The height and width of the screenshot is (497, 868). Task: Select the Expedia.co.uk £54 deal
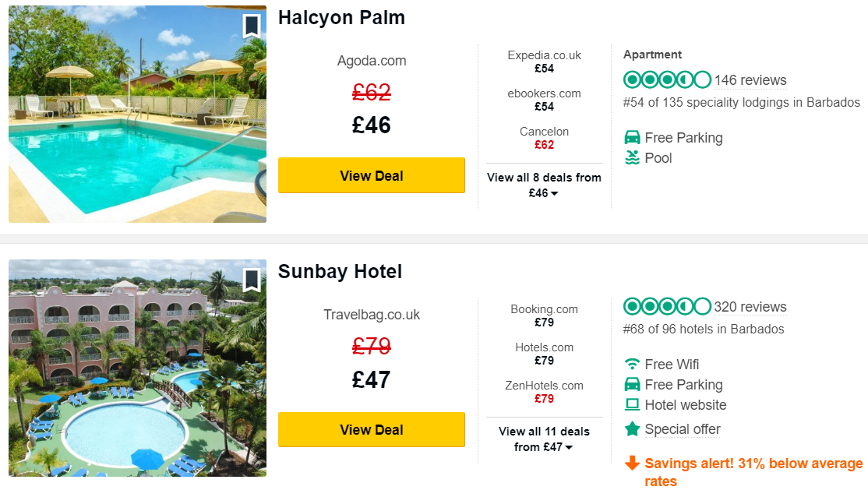click(x=544, y=62)
